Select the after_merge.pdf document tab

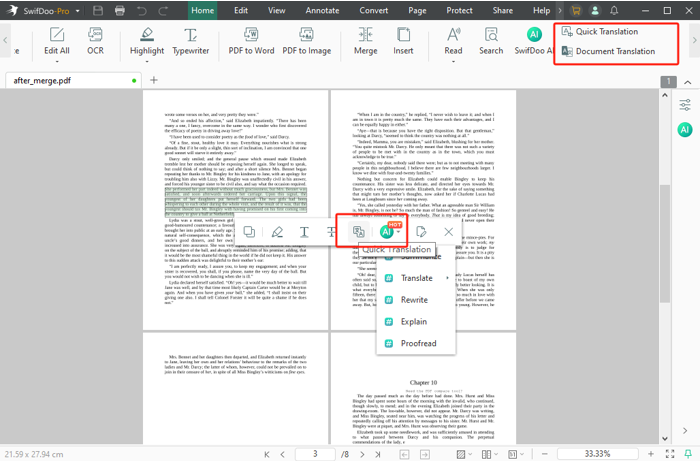[x=74, y=81]
